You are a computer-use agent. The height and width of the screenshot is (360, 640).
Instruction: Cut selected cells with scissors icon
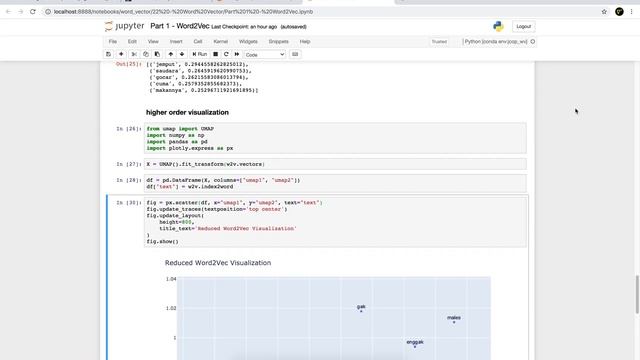click(x=134, y=54)
